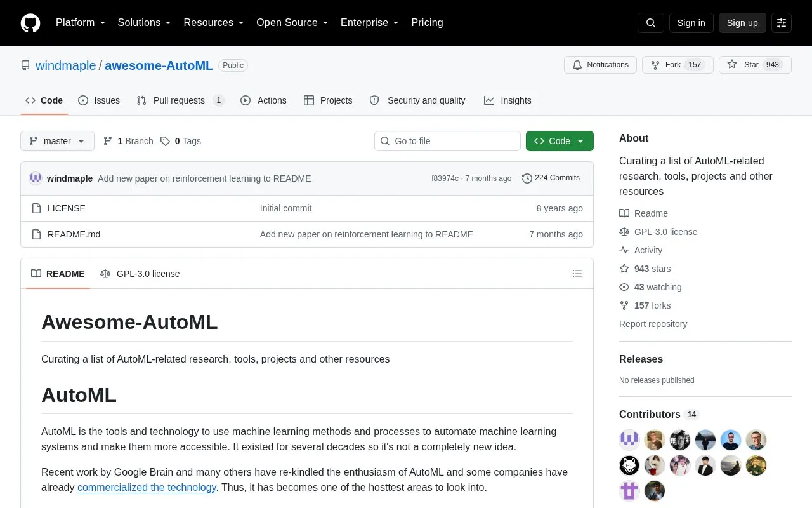Image resolution: width=812 pixels, height=508 pixels.
Task: Click the Report repository link
Action: [653, 324]
